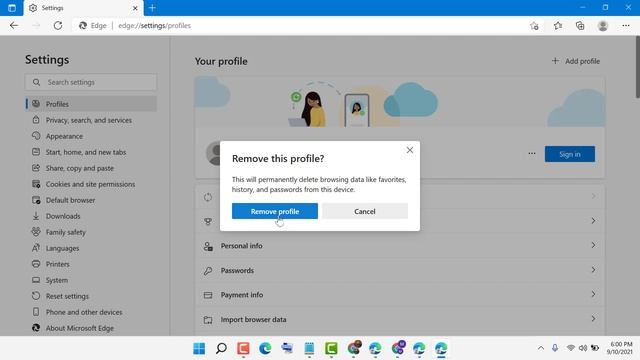Expand the Payment info row chevron
640x360 pixels.
pyautogui.click(x=593, y=294)
